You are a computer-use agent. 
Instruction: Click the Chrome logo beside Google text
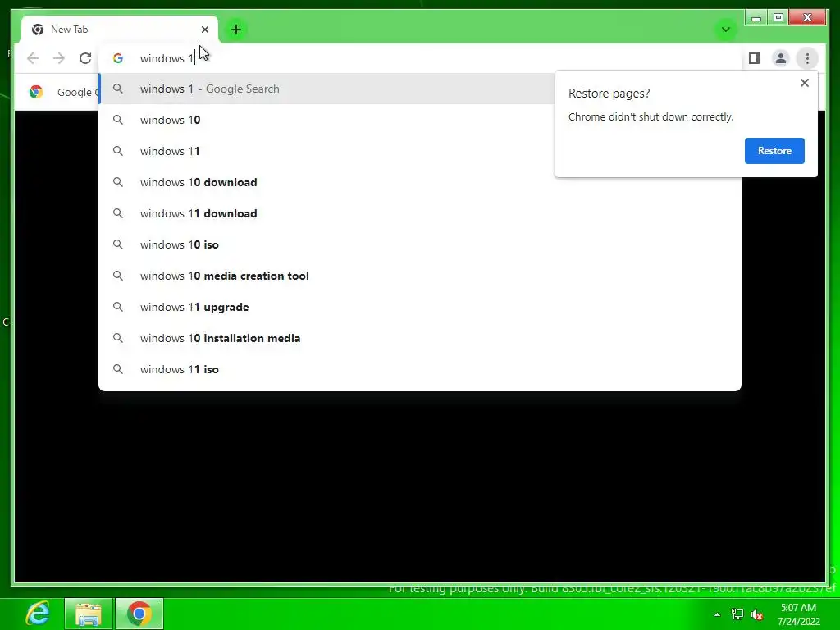[x=36, y=92]
